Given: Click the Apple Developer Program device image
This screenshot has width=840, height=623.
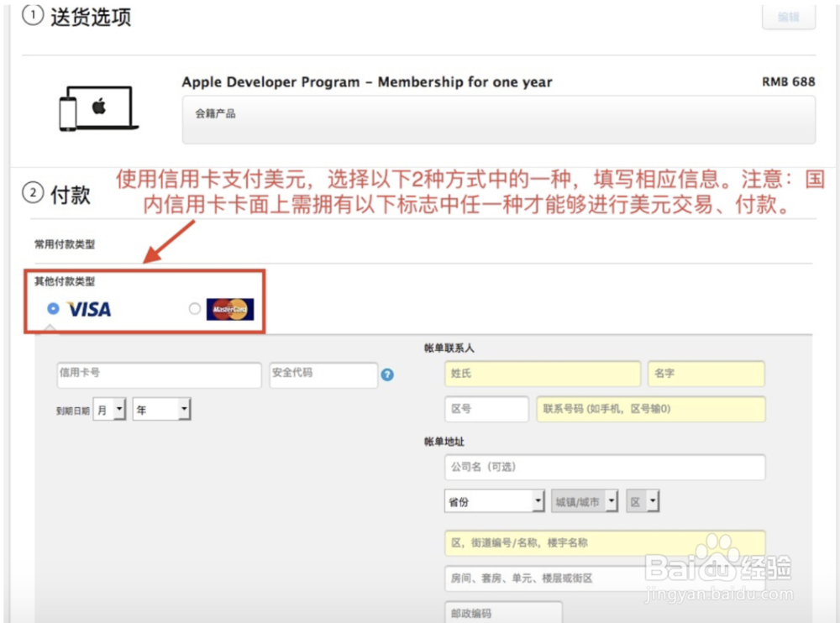Looking at the screenshot, I should click(98, 109).
